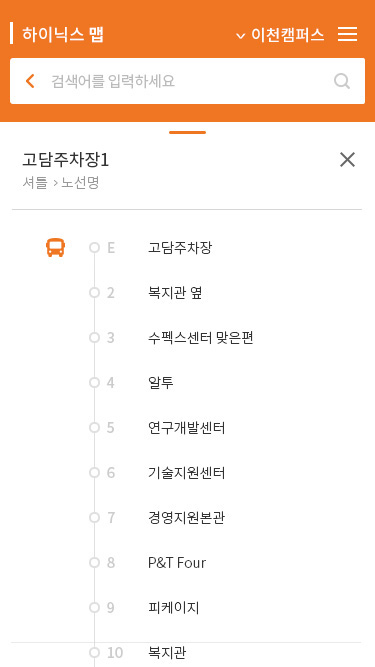Open the 이천캠퍼스 campus dropdown
This screenshot has width=375, height=667.
click(281, 35)
